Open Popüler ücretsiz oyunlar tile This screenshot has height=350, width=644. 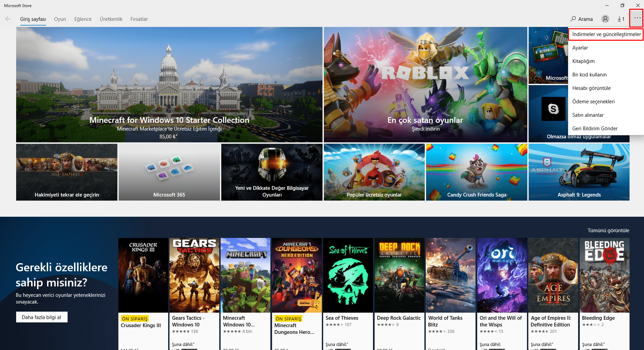(x=374, y=172)
